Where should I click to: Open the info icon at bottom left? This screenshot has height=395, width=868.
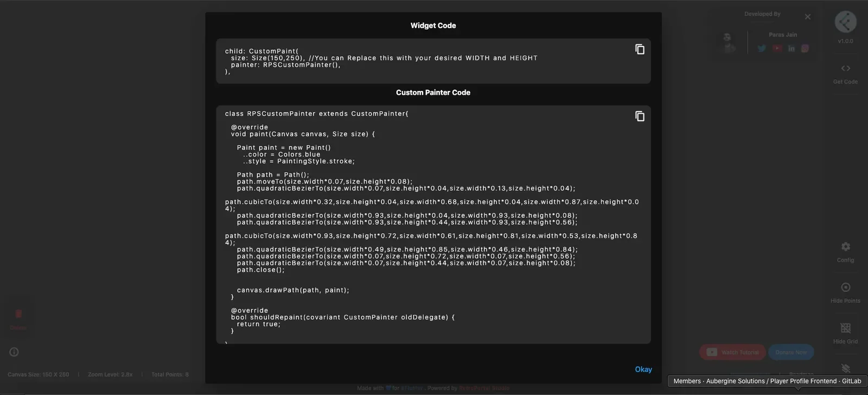14,352
